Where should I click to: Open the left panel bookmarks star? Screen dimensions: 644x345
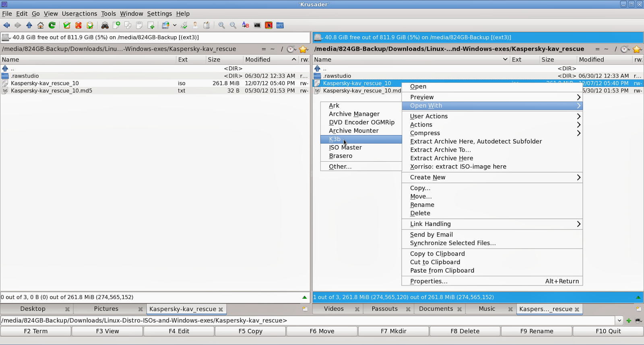(x=303, y=49)
